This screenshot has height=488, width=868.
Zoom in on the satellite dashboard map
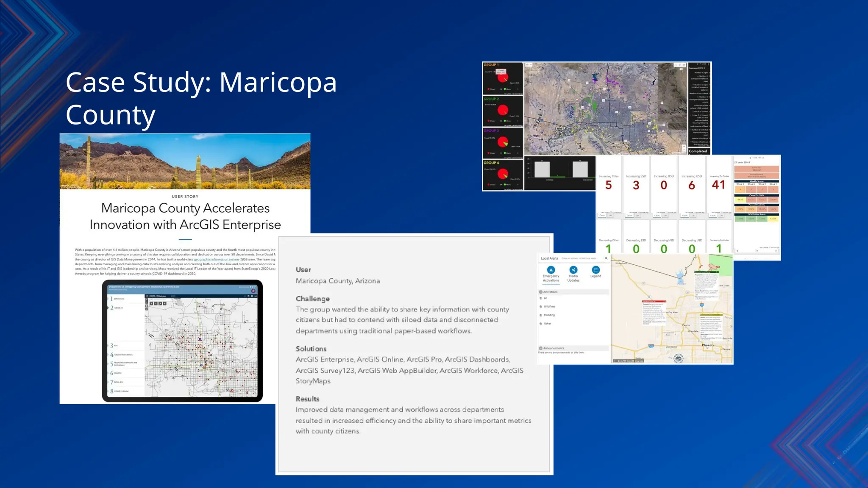coord(684,147)
